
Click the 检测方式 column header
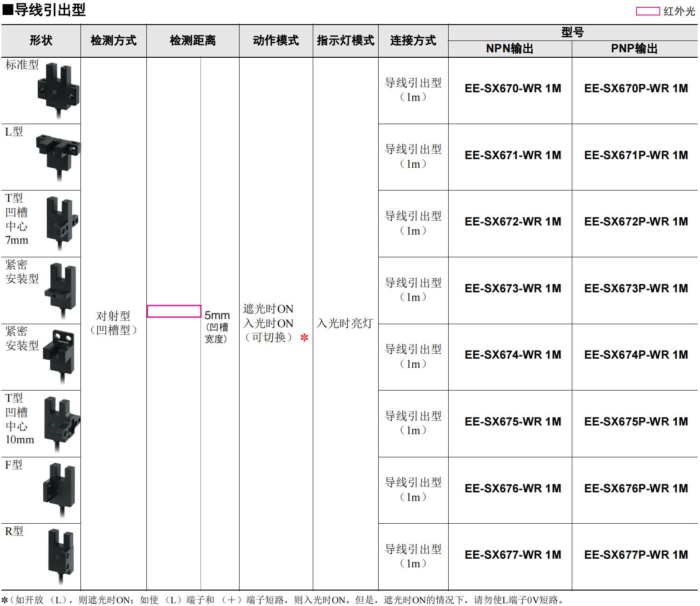click(114, 40)
